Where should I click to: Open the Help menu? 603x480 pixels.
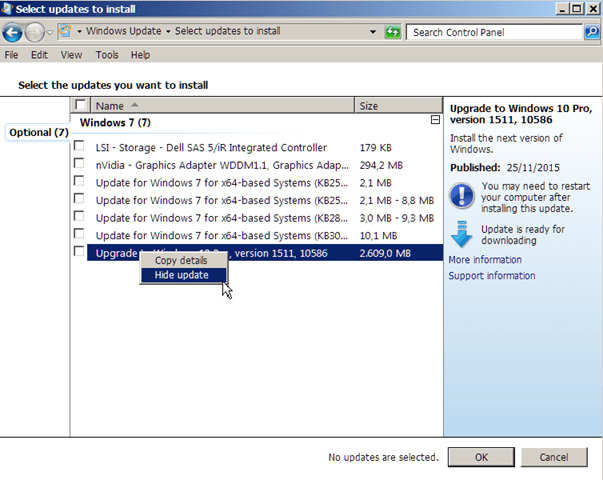click(140, 55)
